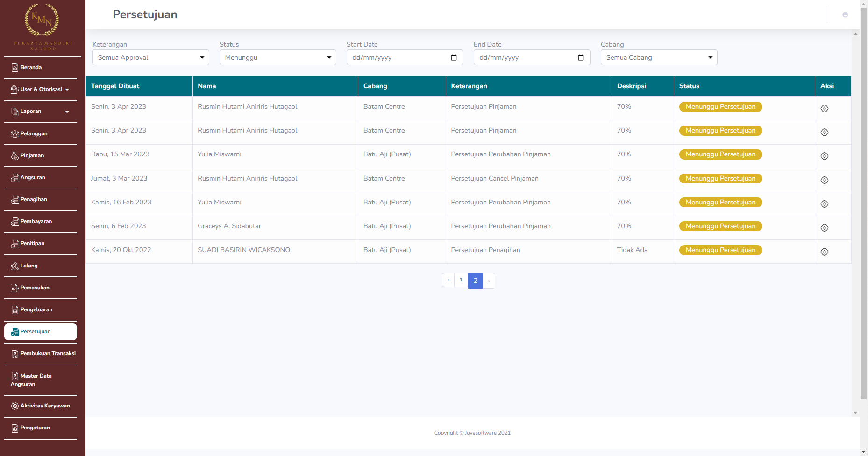Screen dimensions: 868x456
Task: Click the KMN logo in sidebar
Action: click(42, 20)
